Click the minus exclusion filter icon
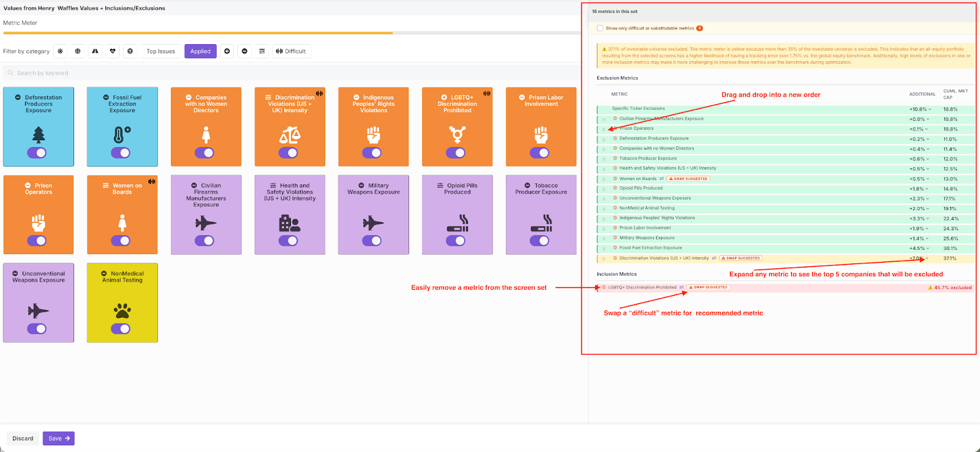The height and width of the screenshot is (452, 980). (244, 51)
